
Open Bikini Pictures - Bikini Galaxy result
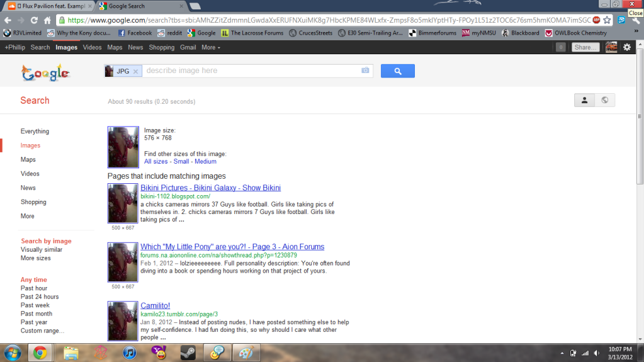[x=211, y=188]
